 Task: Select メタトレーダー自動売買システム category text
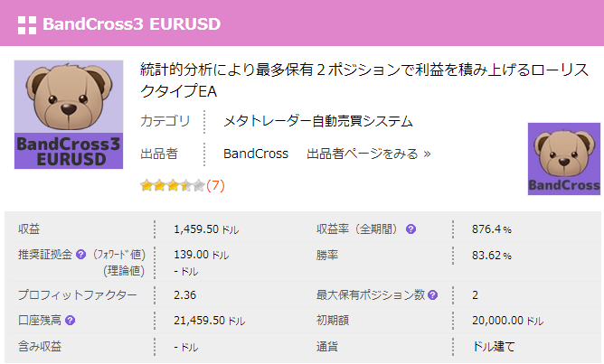[x=318, y=122]
